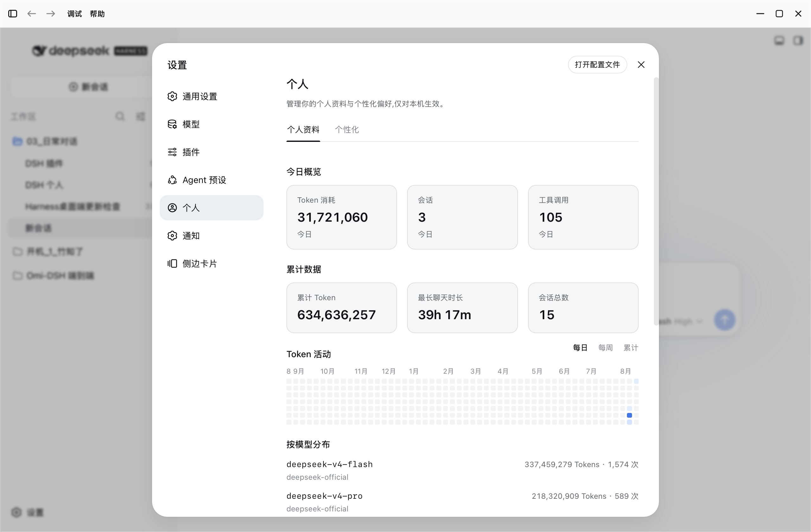Open the 通知 settings section
Screen dimensions: 811x532
point(211,236)
